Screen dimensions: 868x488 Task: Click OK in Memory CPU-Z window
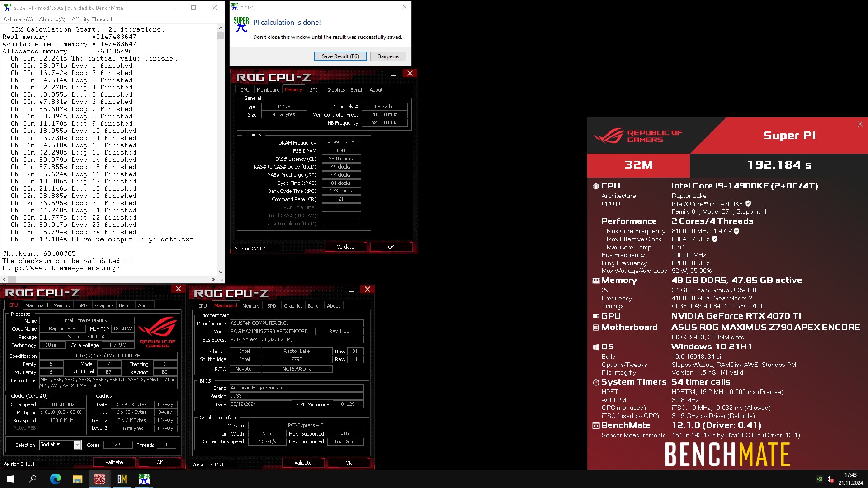coord(391,247)
